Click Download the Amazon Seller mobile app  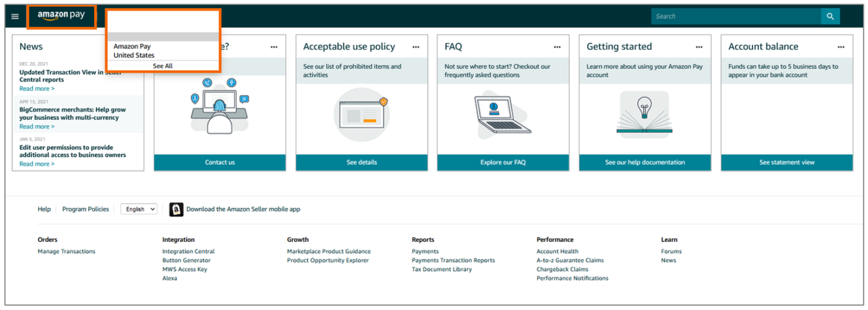243,209
